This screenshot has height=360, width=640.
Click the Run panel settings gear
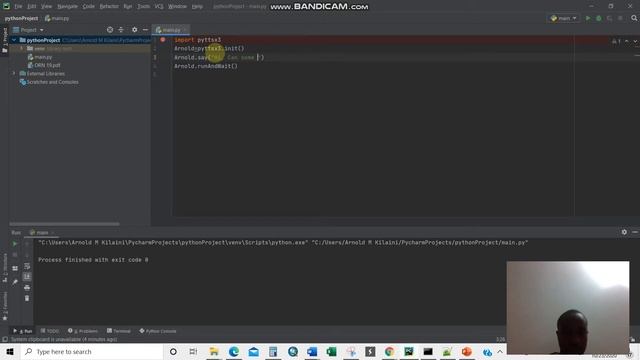tap(624, 232)
